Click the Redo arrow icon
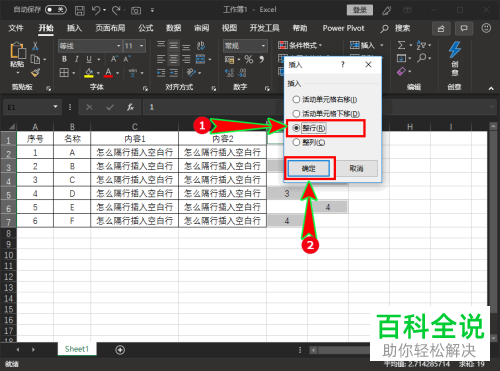This screenshot has height=371, width=500. pyautogui.click(x=116, y=10)
